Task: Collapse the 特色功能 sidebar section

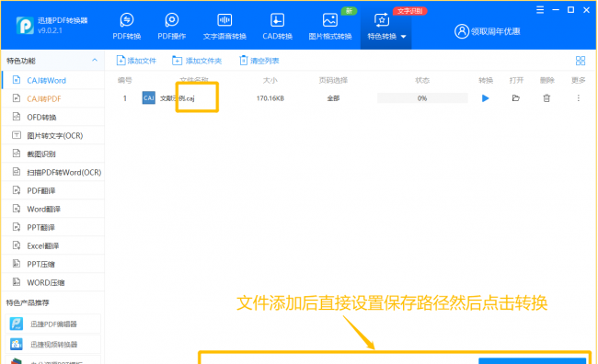Action: (95, 61)
